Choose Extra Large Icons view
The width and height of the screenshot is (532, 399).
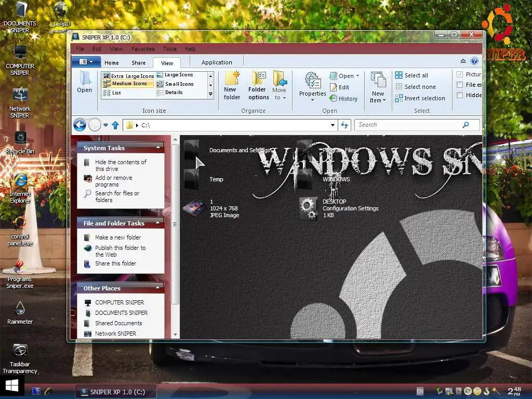pos(129,76)
